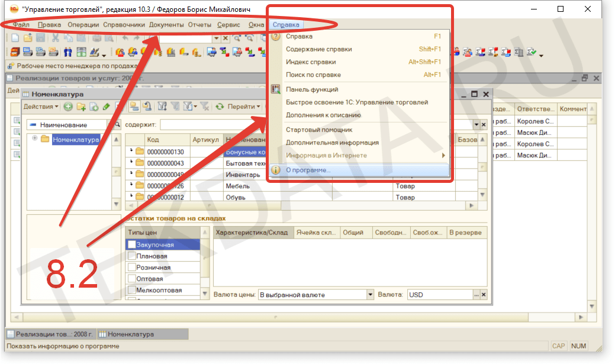Click the two-people contractors icon in second toolbar

click(x=68, y=51)
